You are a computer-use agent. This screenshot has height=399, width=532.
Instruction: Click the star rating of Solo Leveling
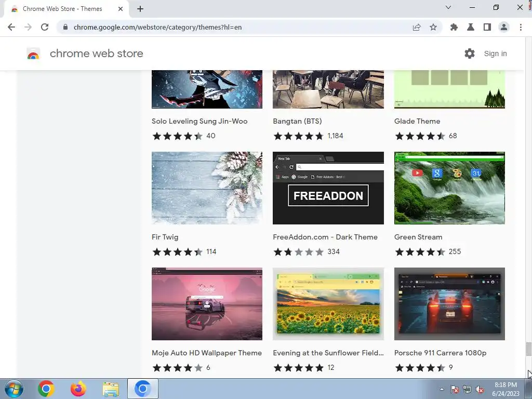click(x=178, y=136)
